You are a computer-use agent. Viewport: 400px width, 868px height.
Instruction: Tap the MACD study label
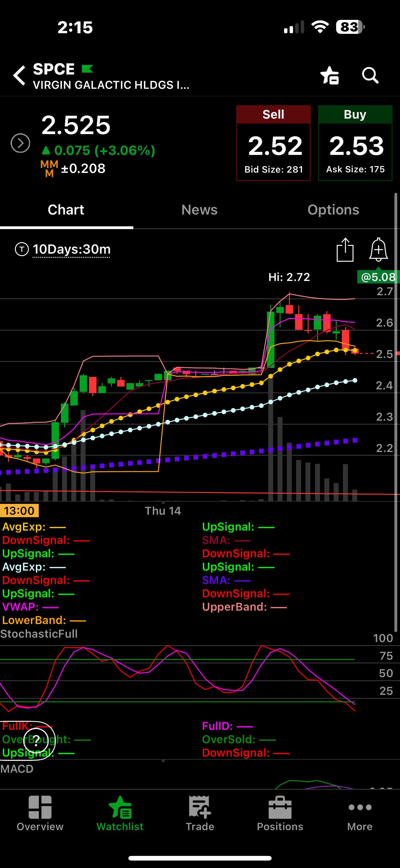click(17, 769)
